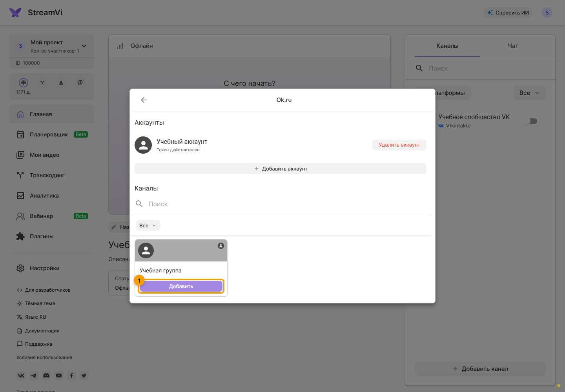Click the video library icon in tariff panel
565x392 pixels.
coord(80,83)
